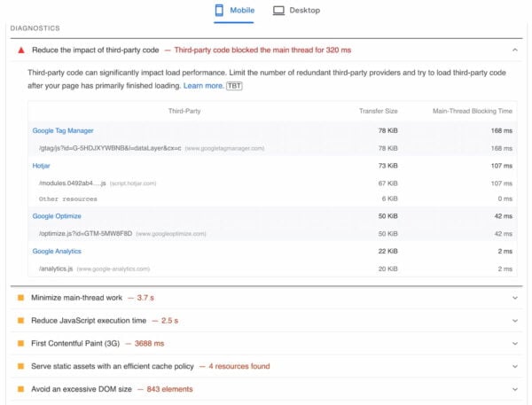This screenshot has height=405, width=532.
Task: Expand the efficient cache policy chevron
Action: pos(515,366)
